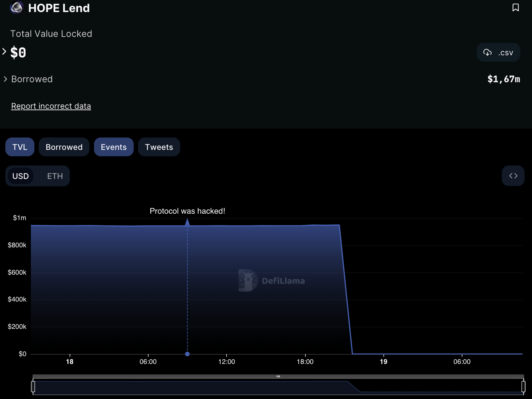Click the left range slider handle
532x399 pixels.
click(33, 386)
